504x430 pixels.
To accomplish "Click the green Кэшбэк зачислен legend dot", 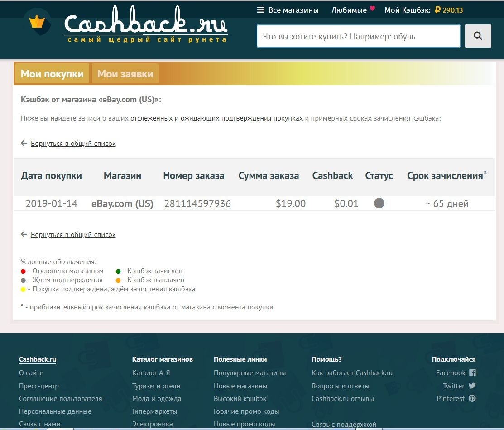I will 118,271.
